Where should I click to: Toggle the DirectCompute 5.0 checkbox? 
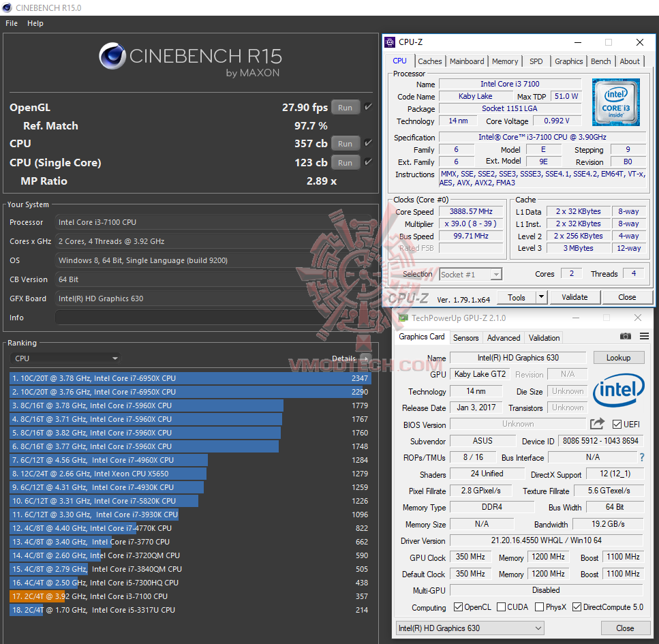[x=577, y=607]
